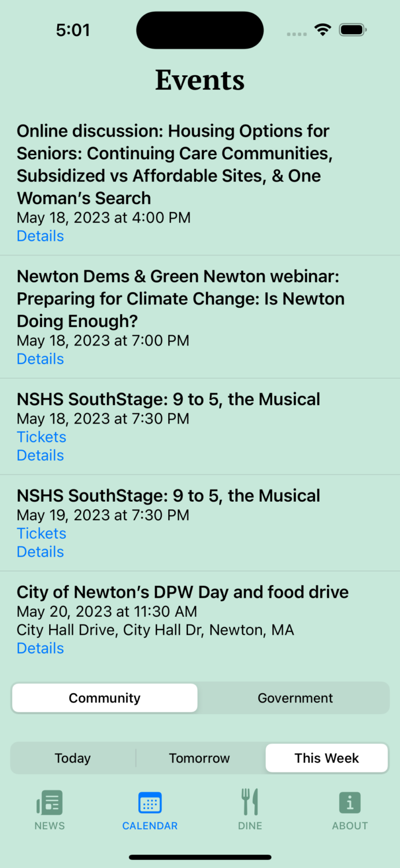Open the News tab icon
The height and width of the screenshot is (868, 400).
50,803
